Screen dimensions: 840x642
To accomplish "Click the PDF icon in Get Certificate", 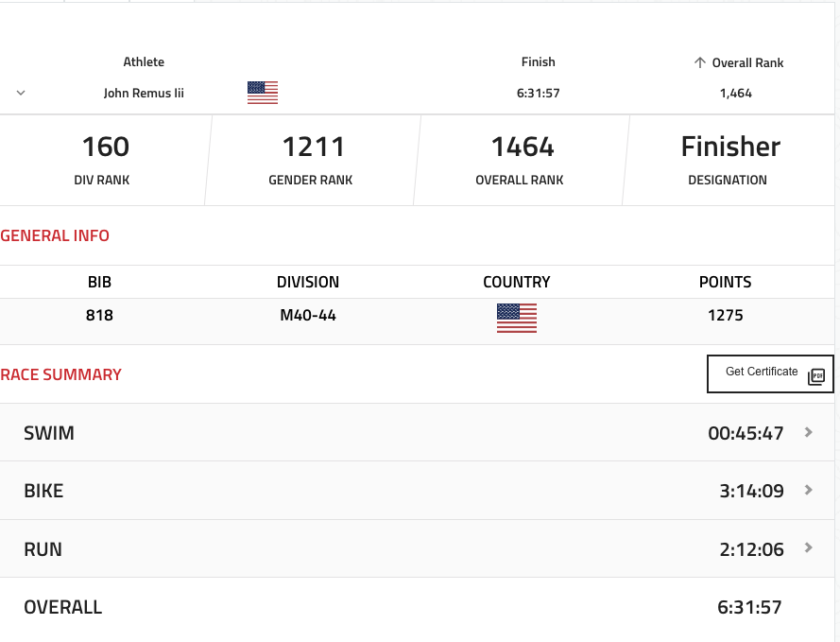I will pos(816,376).
